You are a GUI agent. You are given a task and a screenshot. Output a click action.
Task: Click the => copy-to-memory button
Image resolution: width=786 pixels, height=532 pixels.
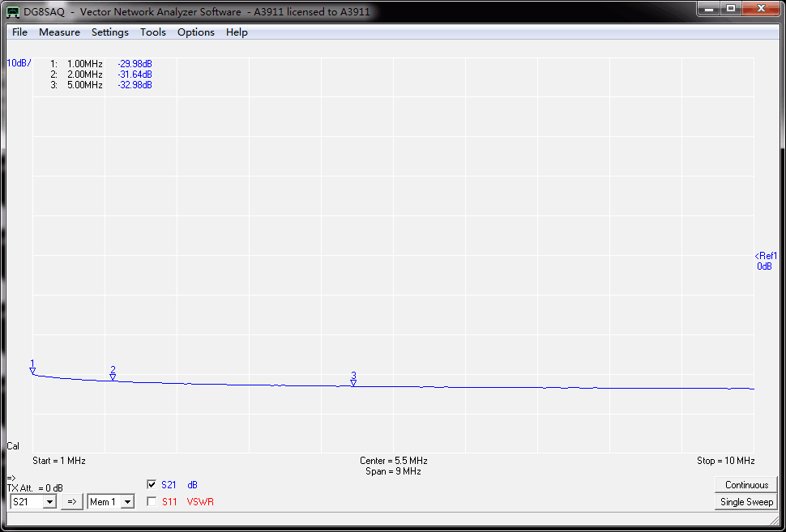71,501
